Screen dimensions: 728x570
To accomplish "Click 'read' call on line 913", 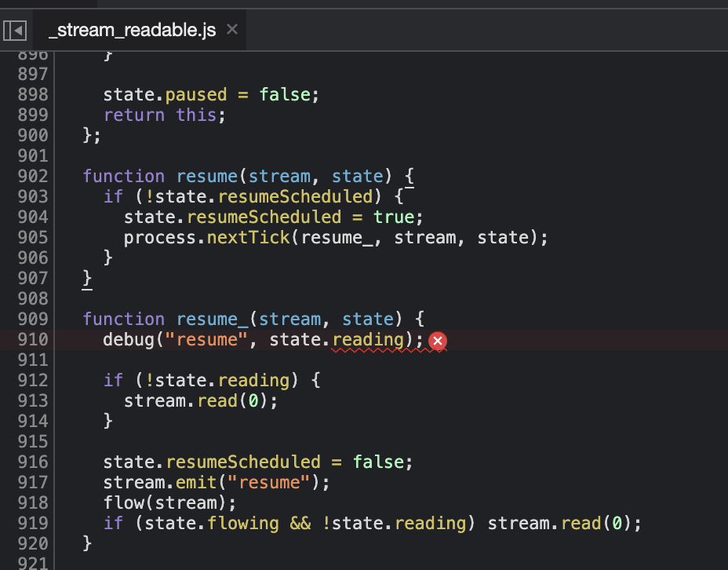I will pyautogui.click(x=217, y=401).
